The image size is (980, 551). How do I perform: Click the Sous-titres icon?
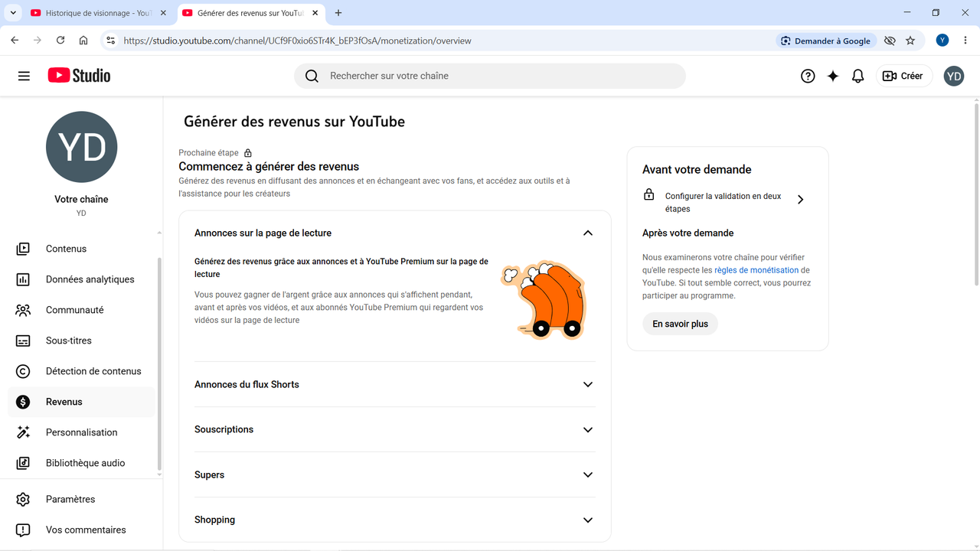[23, 341]
